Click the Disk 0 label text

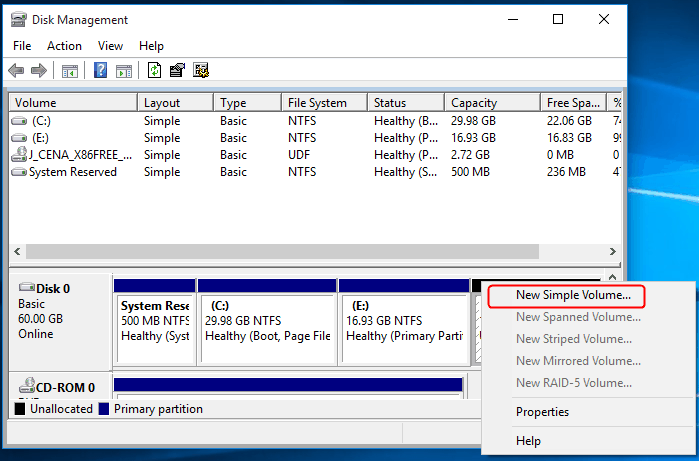coord(53,289)
